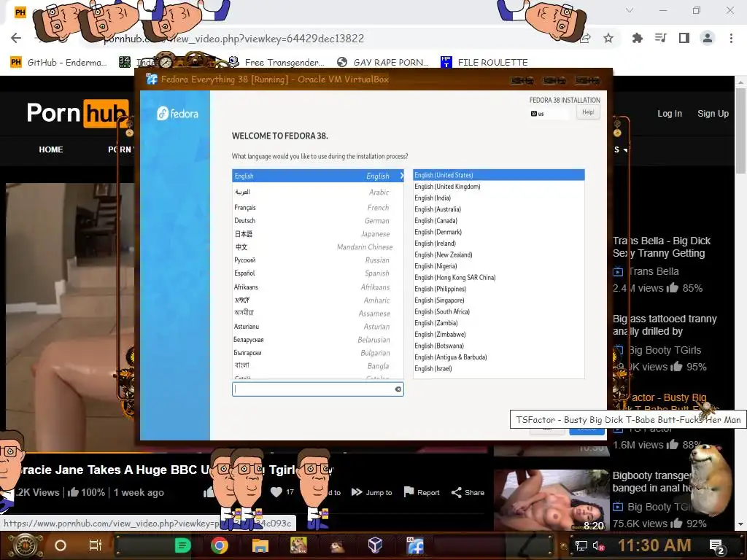Open Chrome's Extensions puzzle icon
Image resolution: width=747 pixels, height=560 pixels.
pos(637,38)
